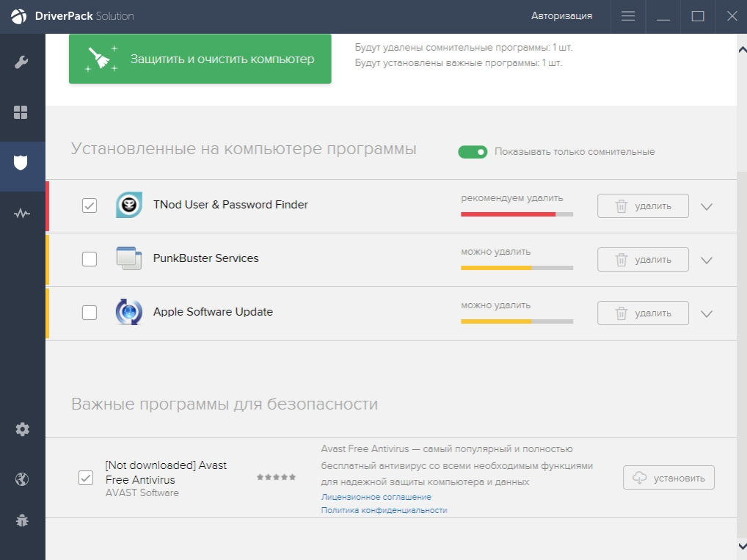Viewport: 747px width, 560px height.
Task: Check the PunkBuster Services checkbox
Action: (90, 259)
